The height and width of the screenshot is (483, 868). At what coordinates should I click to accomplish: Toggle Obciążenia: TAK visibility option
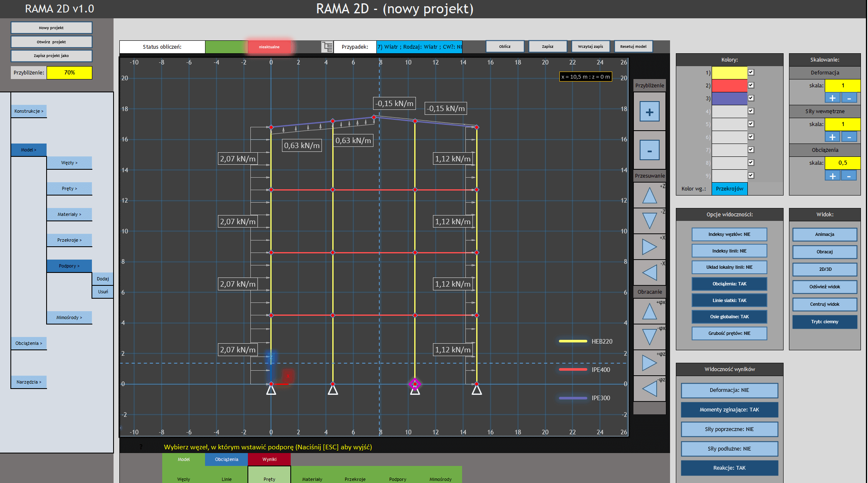click(729, 284)
